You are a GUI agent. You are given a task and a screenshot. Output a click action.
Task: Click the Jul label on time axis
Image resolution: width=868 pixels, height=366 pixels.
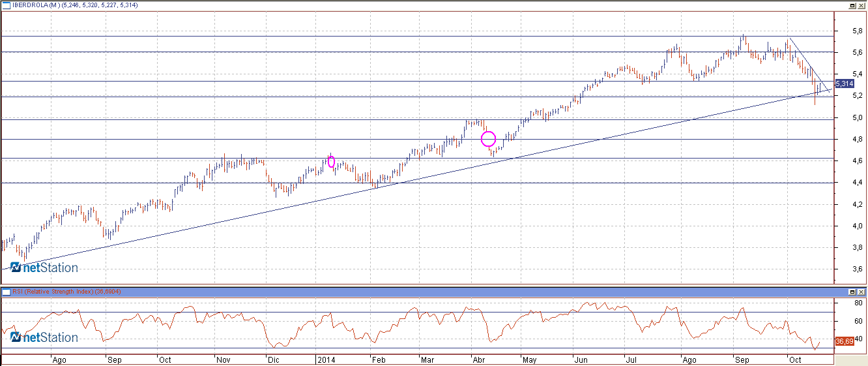point(630,359)
